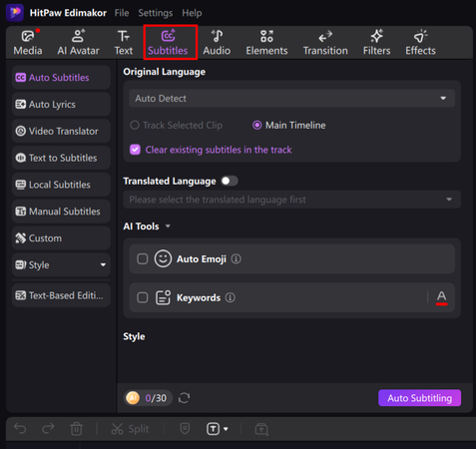Viewport: 476px width, 449px height.
Task: Open Video Translator in the sidebar
Action: [x=61, y=131]
